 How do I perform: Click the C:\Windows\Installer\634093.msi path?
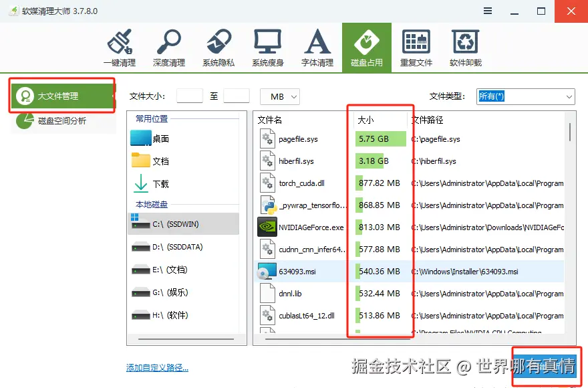point(465,272)
